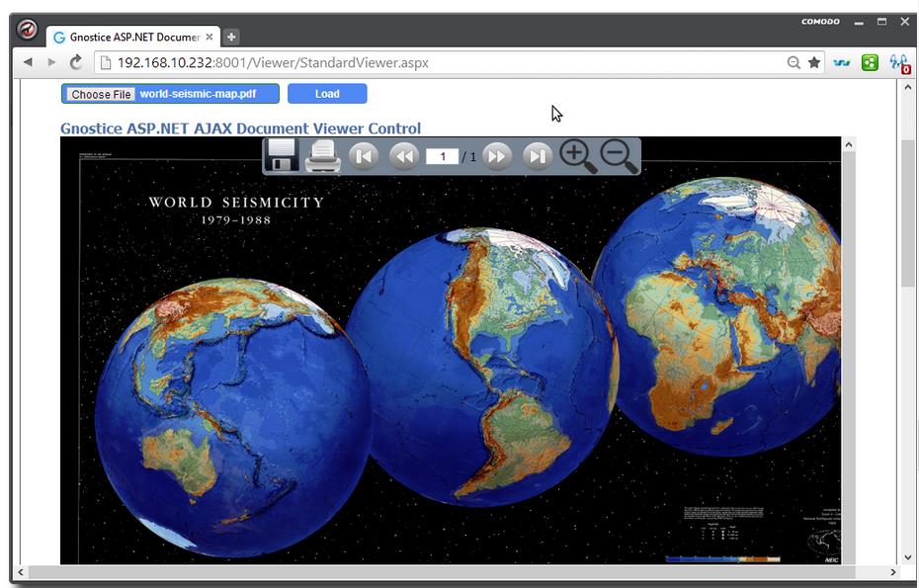Select the Gnostice ASP.NET Document tab
This screenshot has height=588, width=919.
click(x=133, y=37)
